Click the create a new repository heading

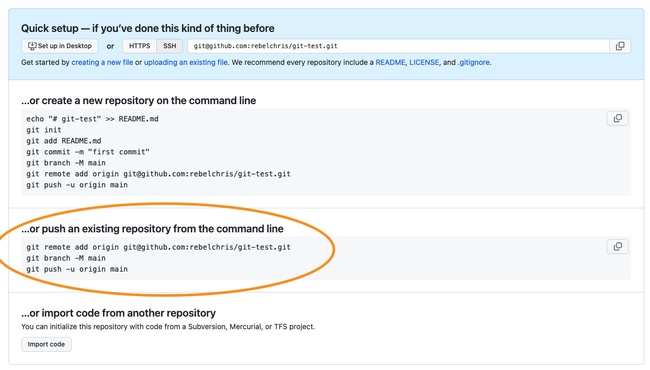click(x=138, y=101)
